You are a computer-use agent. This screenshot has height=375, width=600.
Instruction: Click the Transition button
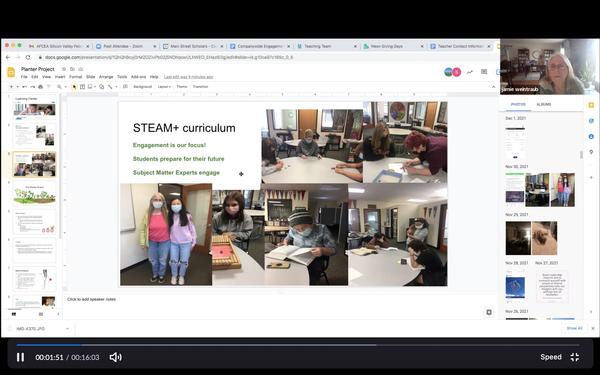(x=200, y=86)
